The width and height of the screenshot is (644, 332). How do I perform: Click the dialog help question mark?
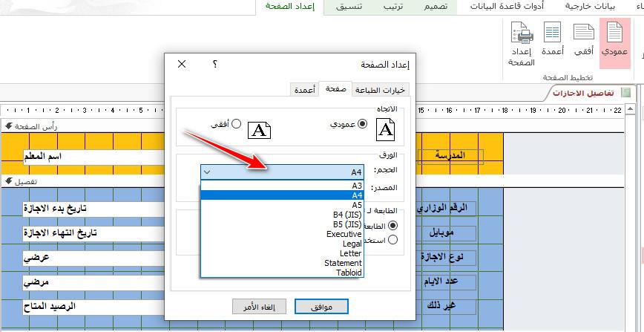click(215, 64)
